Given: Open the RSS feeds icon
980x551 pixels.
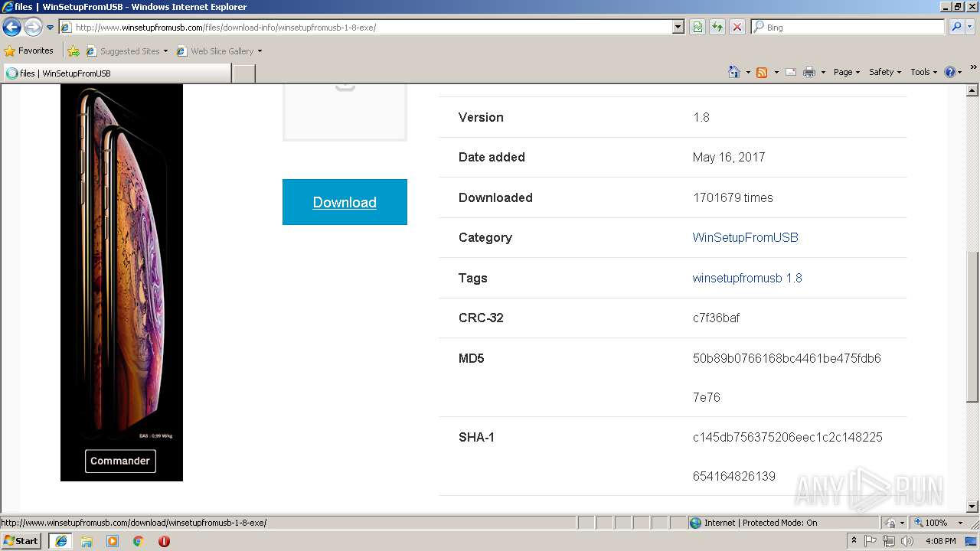Looking at the screenshot, I should [x=762, y=72].
